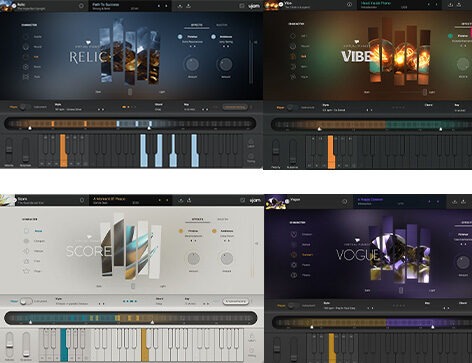Click the export preset icon in Score header

click(x=189, y=200)
